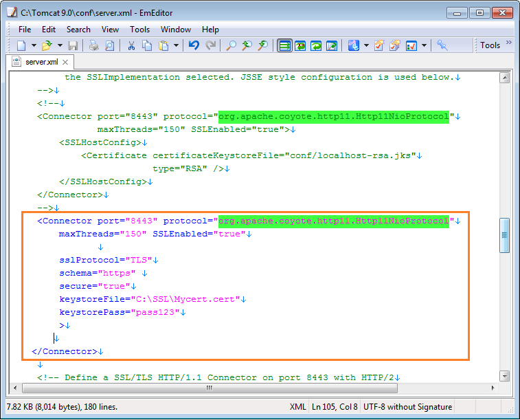Open the Help menu

pyautogui.click(x=210, y=30)
